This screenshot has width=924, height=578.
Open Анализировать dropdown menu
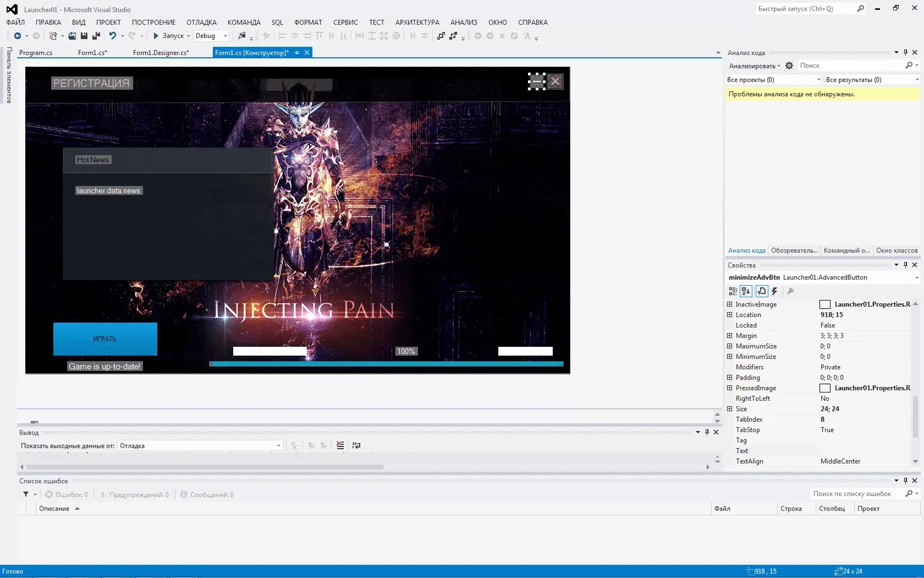point(755,66)
